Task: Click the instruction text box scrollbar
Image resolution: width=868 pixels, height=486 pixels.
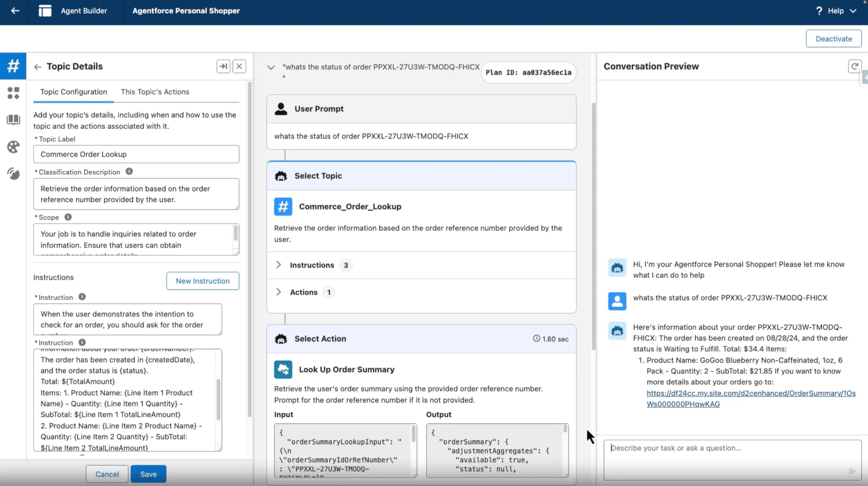Action: 218,399
